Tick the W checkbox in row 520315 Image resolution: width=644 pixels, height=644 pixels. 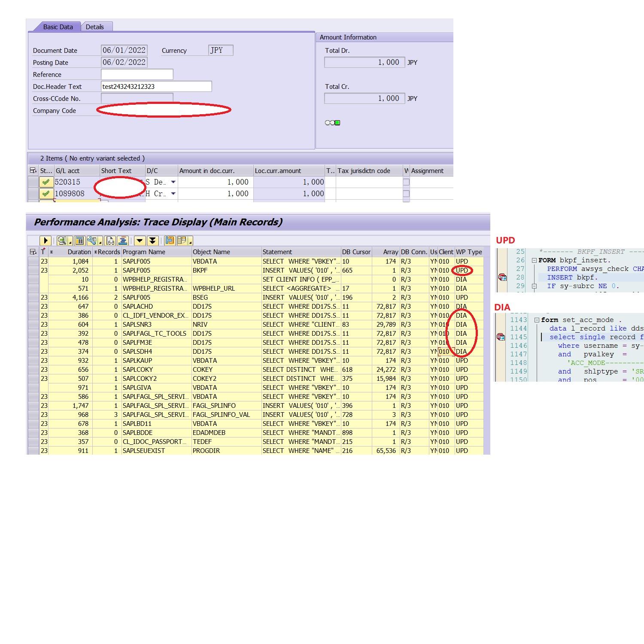click(x=406, y=182)
